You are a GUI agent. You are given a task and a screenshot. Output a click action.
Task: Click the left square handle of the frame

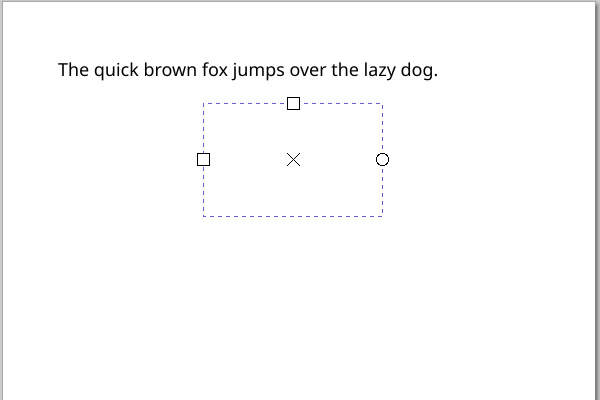[204, 159]
